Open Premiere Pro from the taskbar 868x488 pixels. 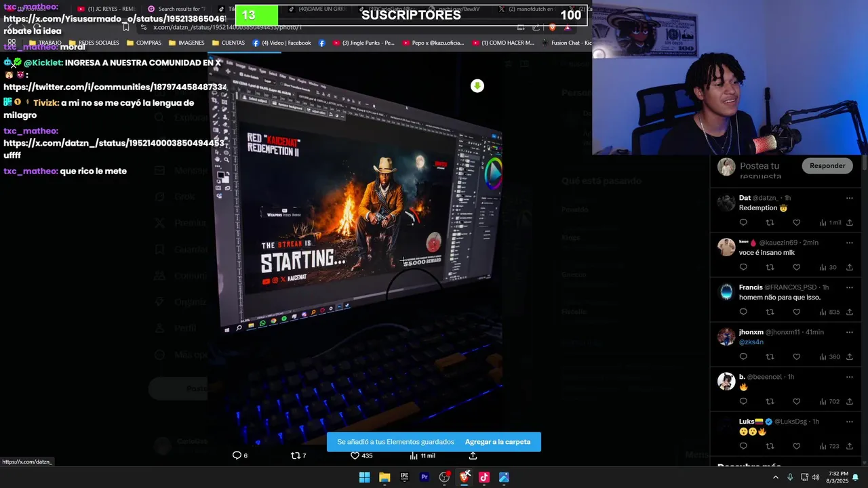[425, 477]
